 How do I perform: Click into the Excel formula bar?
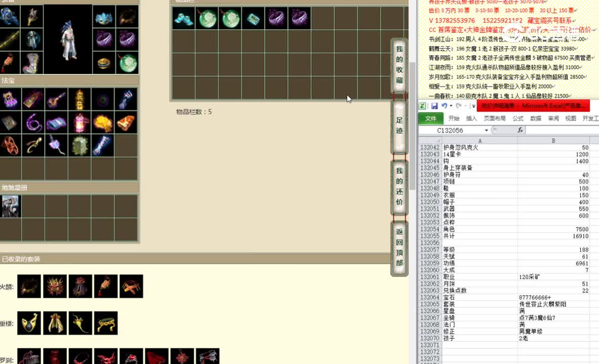[x=563, y=130]
